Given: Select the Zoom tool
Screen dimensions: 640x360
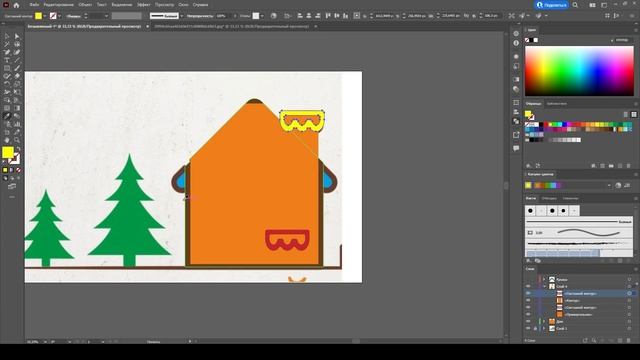Looking at the screenshot, I should tap(17, 140).
